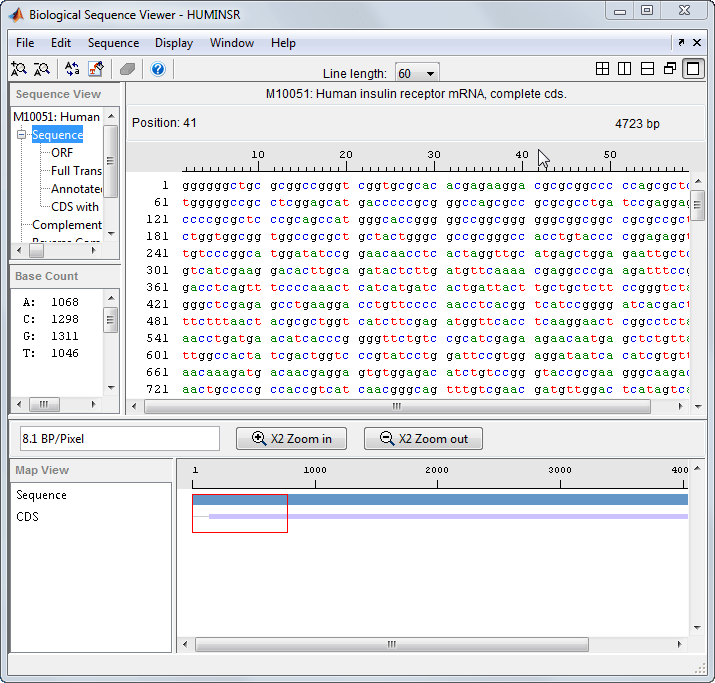The height and width of the screenshot is (683, 715).
Task: Click sequence view vertical scrollbar thumb
Action: [x=697, y=205]
